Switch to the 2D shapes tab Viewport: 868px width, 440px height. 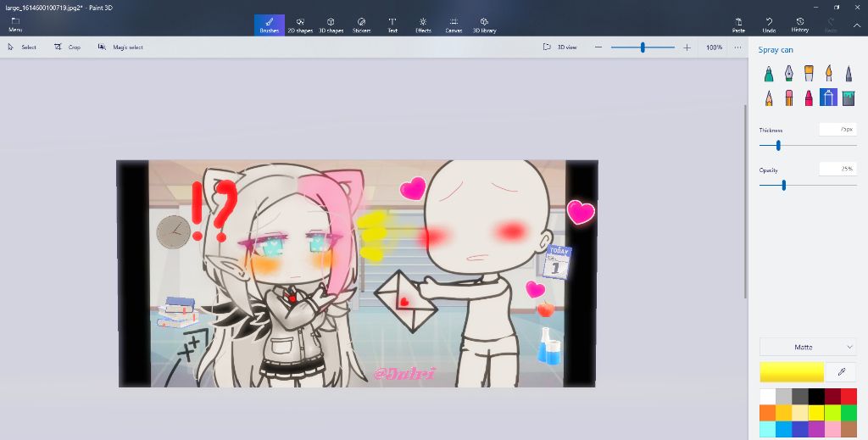click(300, 25)
